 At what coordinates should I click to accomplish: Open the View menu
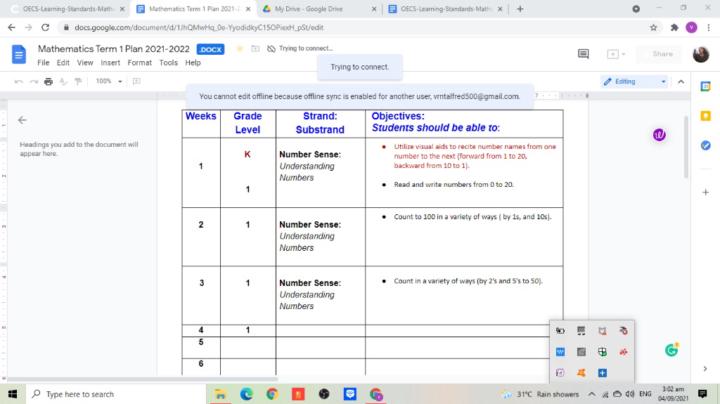click(x=85, y=63)
